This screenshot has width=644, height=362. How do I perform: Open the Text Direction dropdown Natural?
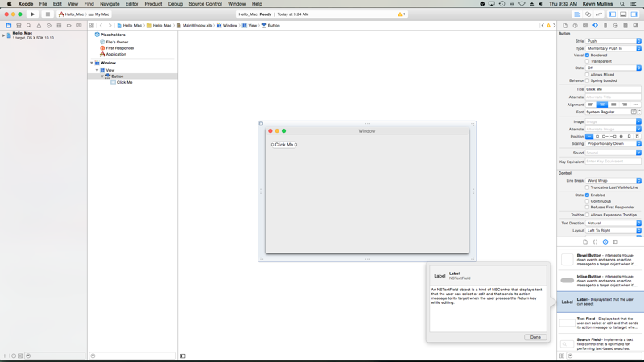click(613, 224)
